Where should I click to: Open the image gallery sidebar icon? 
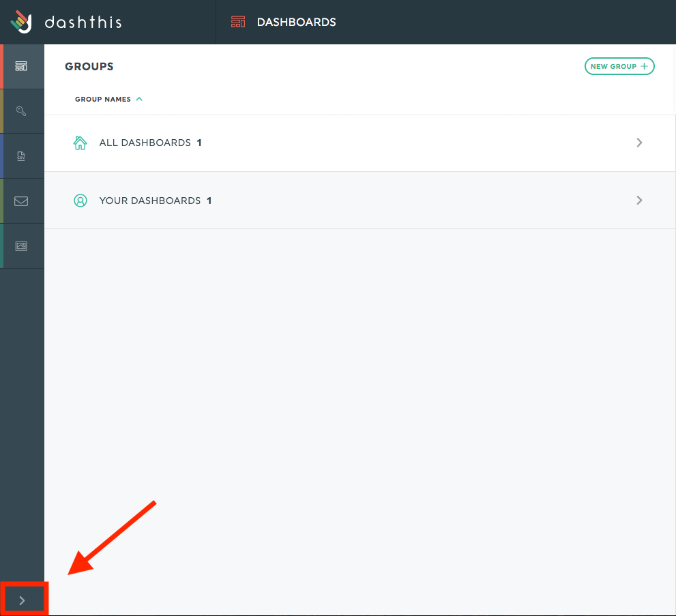pyautogui.click(x=21, y=246)
